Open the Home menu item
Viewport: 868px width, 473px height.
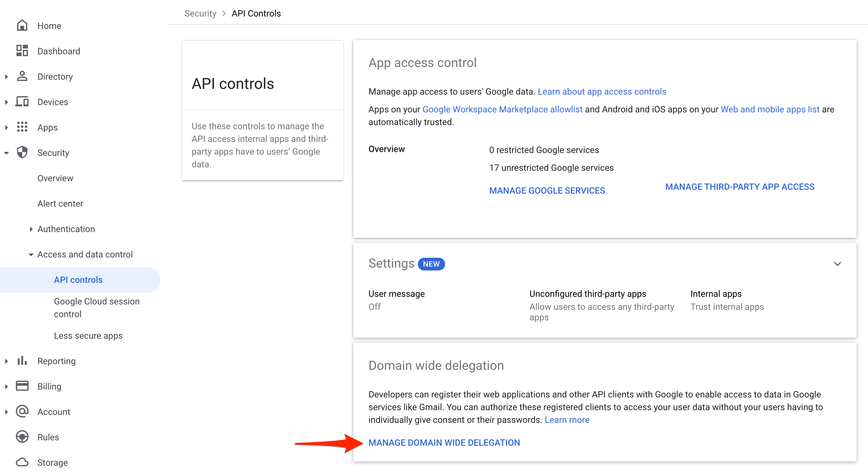(x=49, y=26)
